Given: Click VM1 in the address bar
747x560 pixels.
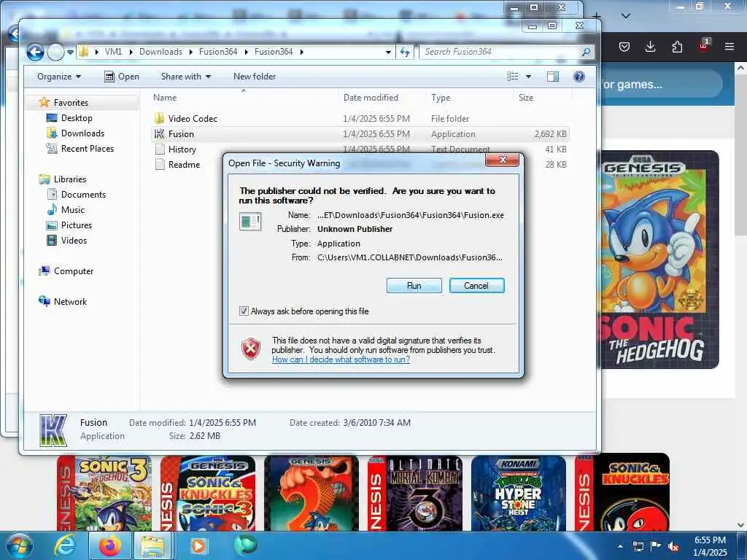Looking at the screenshot, I should 113,52.
